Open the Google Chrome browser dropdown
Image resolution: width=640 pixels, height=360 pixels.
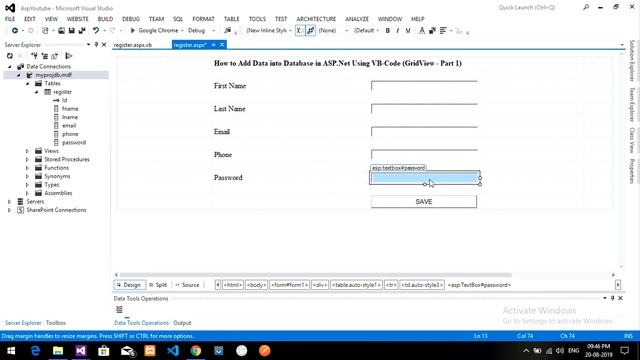[x=182, y=31]
